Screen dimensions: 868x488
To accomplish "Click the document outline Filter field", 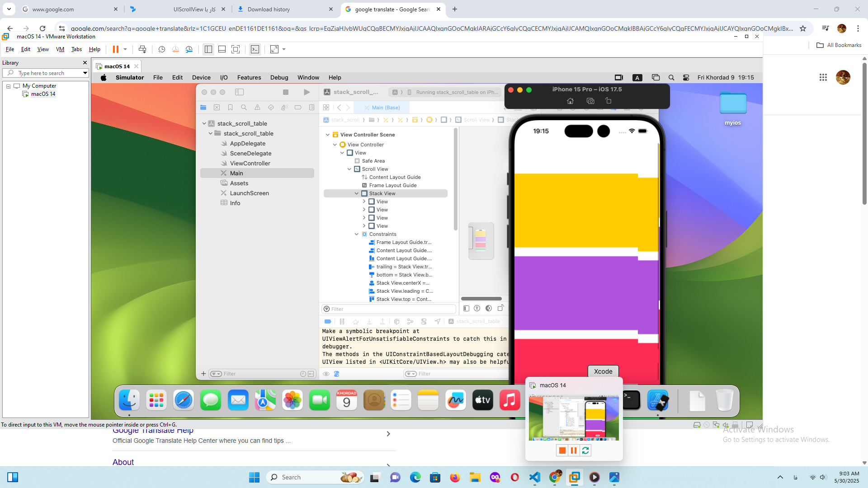I will coord(389,309).
